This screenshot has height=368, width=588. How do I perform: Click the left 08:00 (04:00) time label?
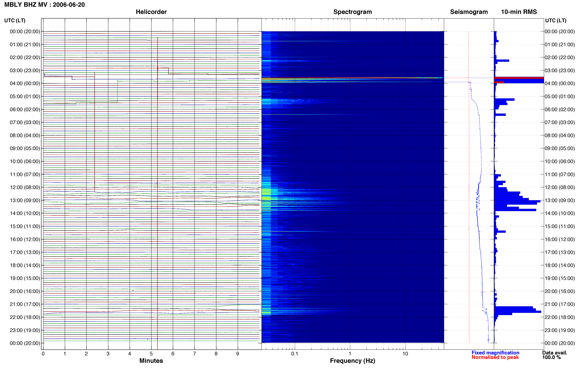pyautogui.click(x=25, y=136)
